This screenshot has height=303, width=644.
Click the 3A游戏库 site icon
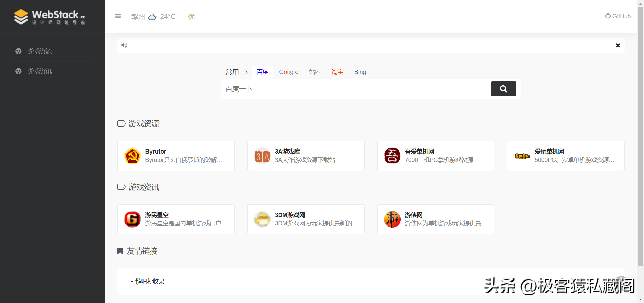(x=262, y=156)
